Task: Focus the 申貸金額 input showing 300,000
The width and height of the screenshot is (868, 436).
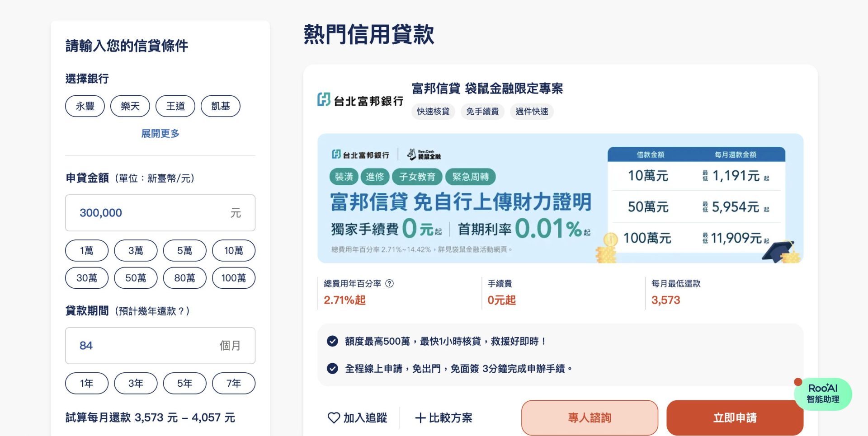Action: [160, 213]
